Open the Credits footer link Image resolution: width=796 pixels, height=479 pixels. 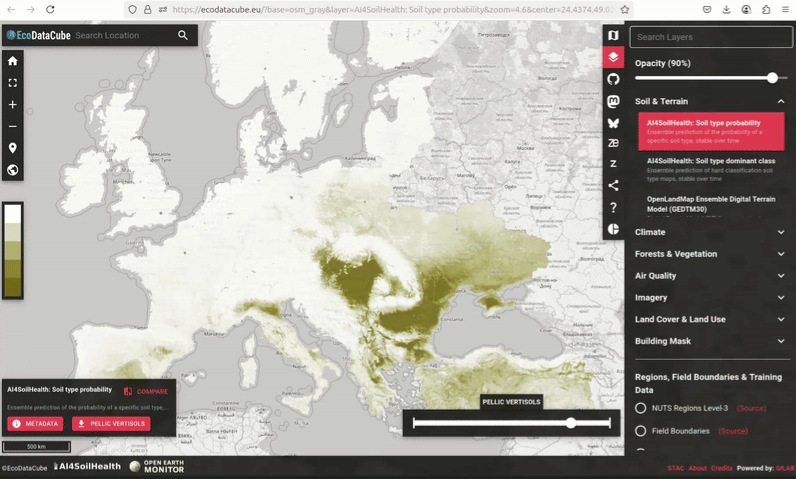(x=721, y=468)
